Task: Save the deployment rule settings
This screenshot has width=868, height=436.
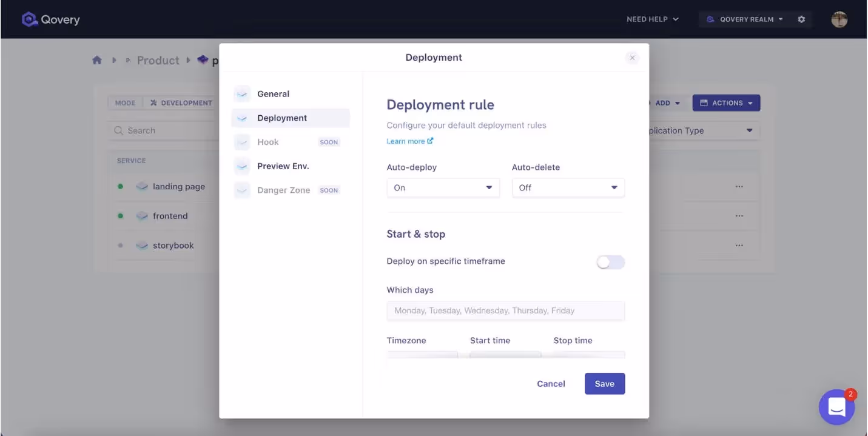Action: [604, 383]
